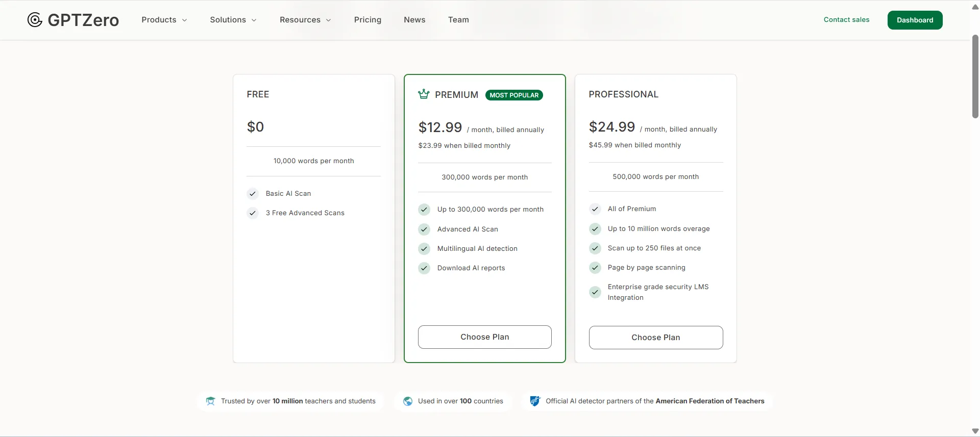Expand the Solutions dropdown menu
This screenshot has width=980, height=437.
233,20
